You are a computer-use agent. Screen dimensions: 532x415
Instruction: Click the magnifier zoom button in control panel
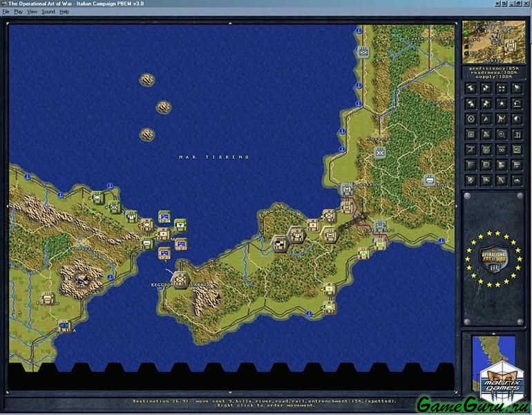pos(486,164)
